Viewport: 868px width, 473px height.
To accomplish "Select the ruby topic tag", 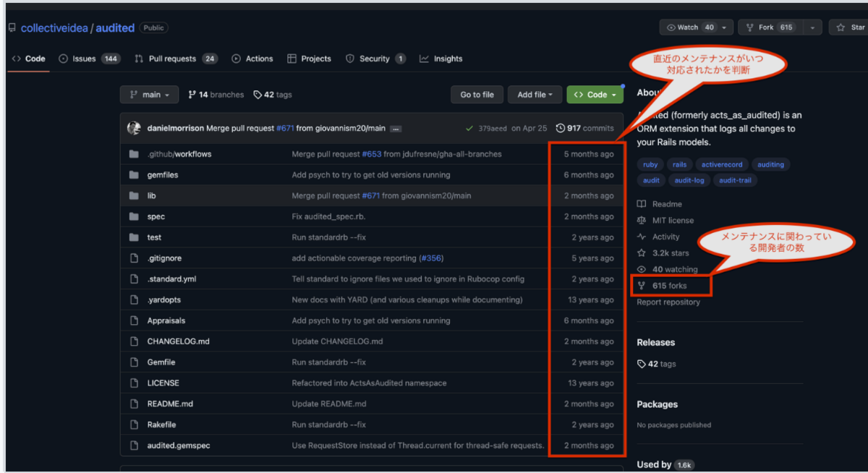I will [650, 164].
